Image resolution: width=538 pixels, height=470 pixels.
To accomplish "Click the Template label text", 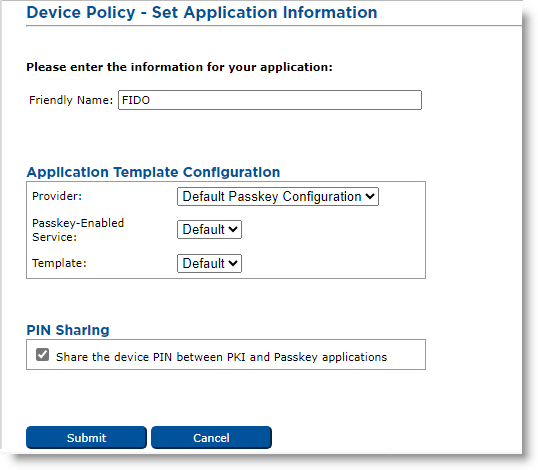I will (x=59, y=263).
